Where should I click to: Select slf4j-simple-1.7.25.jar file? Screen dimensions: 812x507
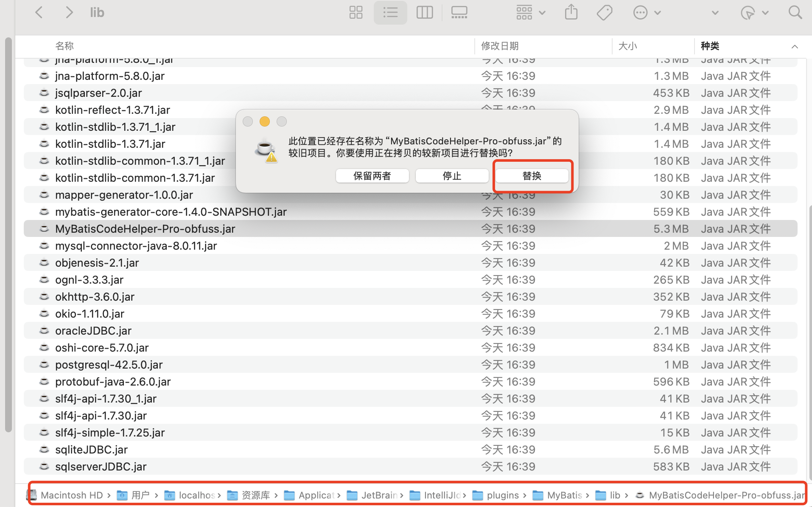click(x=411, y=433)
